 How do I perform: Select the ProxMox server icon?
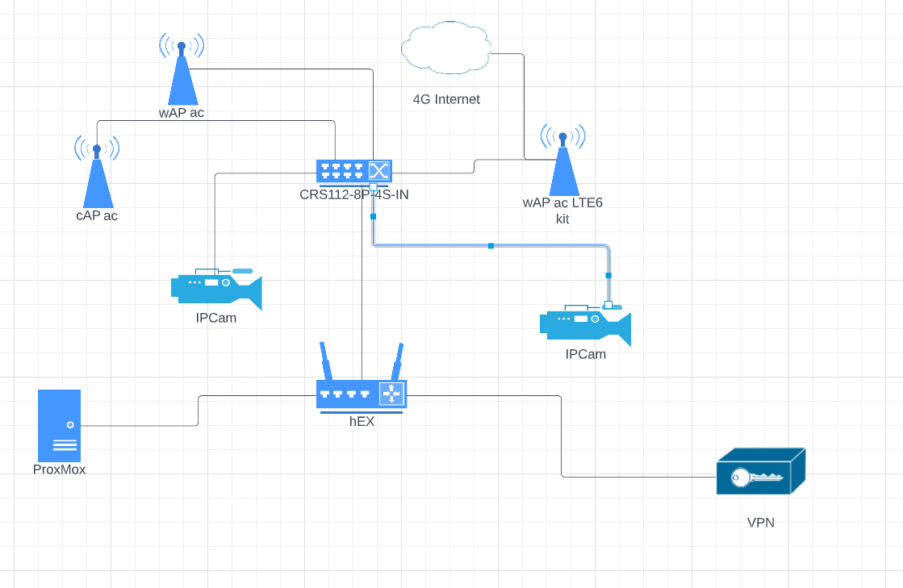(x=60, y=426)
